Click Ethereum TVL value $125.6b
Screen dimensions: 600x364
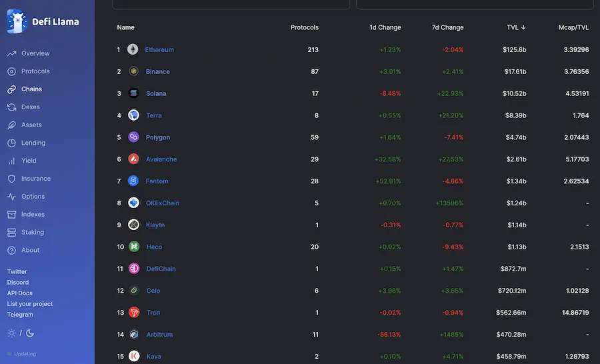[x=514, y=50]
